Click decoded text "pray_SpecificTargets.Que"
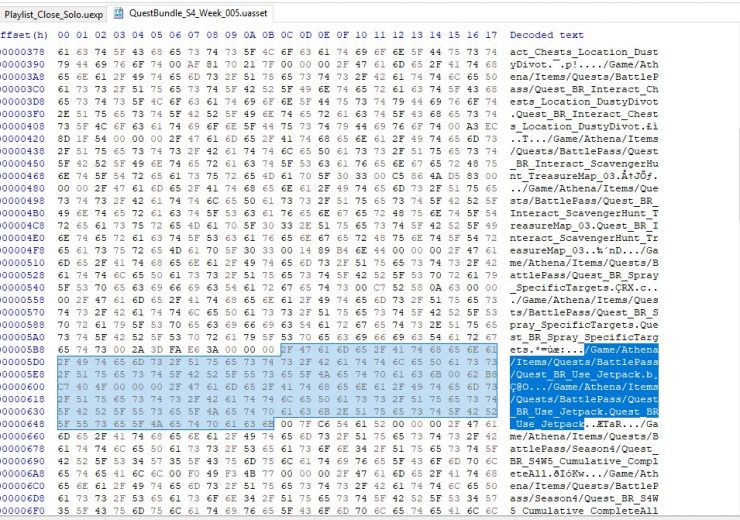This screenshot has width=740, height=520. [584, 325]
